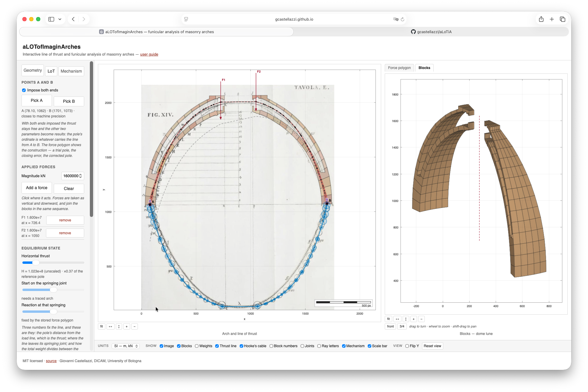
Task: Open Safari's Share icon
Action: (541, 19)
